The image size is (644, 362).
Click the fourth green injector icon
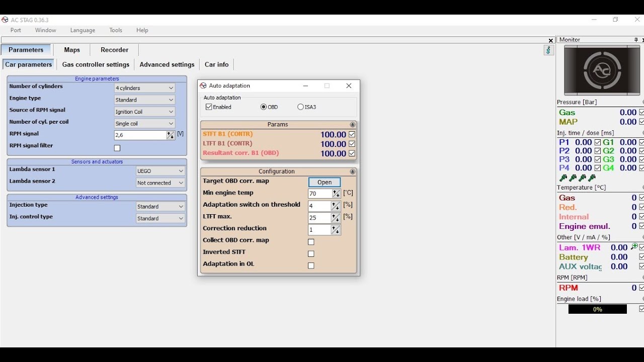click(x=592, y=178)
